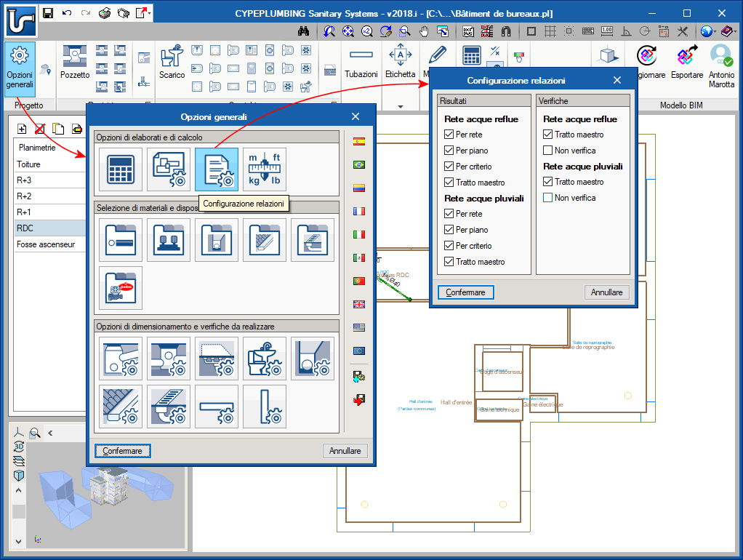Close the Configurazione relazioni dialog

[x=617, y=80]
